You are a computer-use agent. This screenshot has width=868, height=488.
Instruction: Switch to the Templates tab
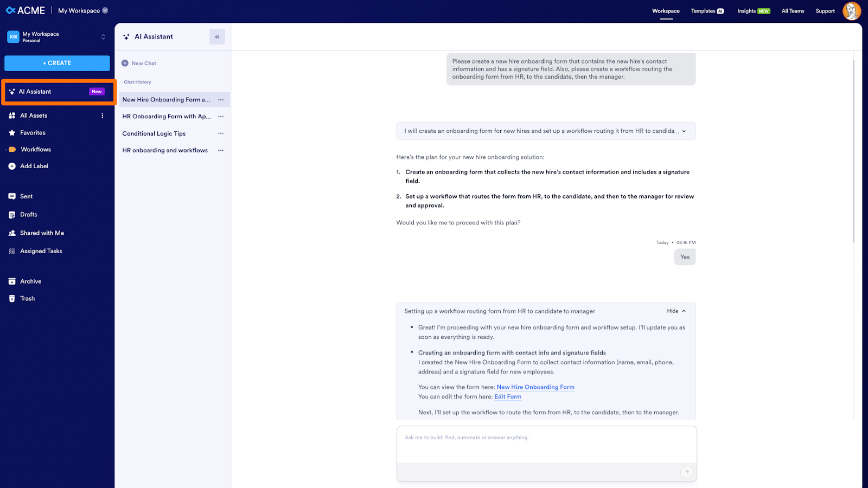[707, 10]
